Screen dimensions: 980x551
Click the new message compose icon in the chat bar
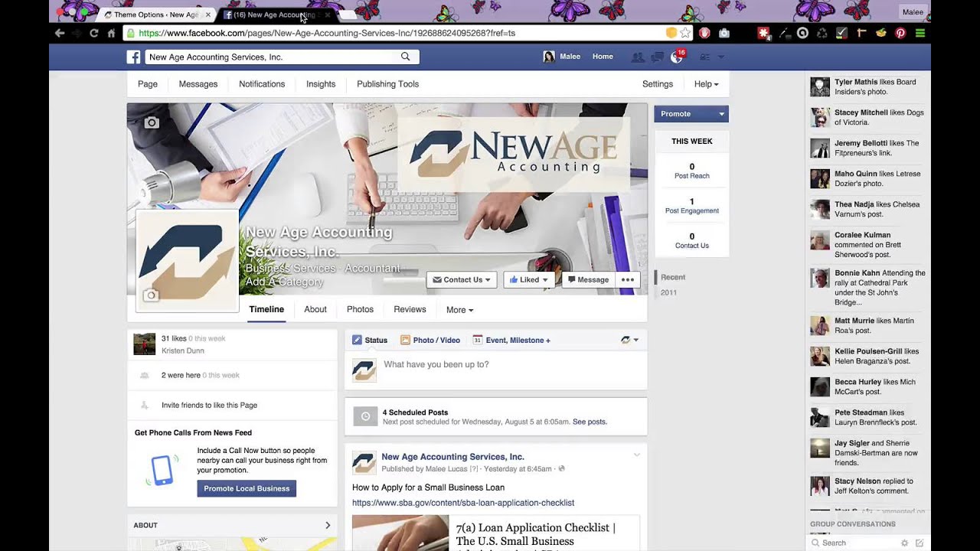[920, 543]
